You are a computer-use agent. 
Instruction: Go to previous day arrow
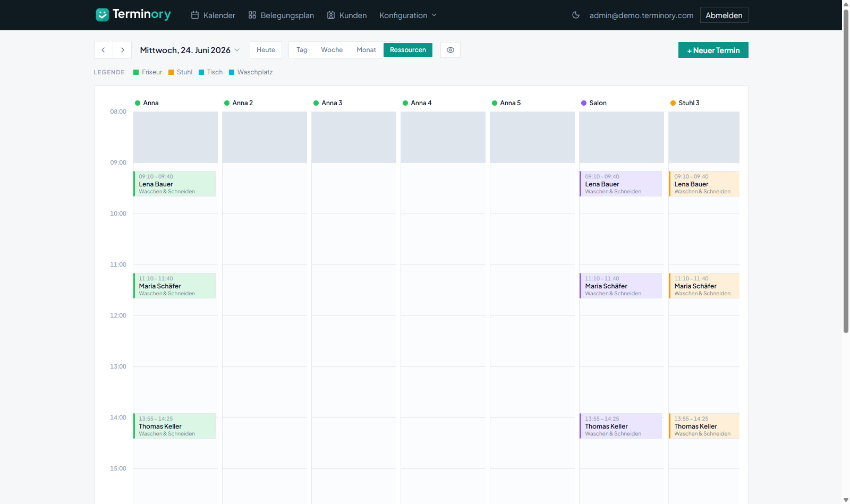tap(104, 50)
